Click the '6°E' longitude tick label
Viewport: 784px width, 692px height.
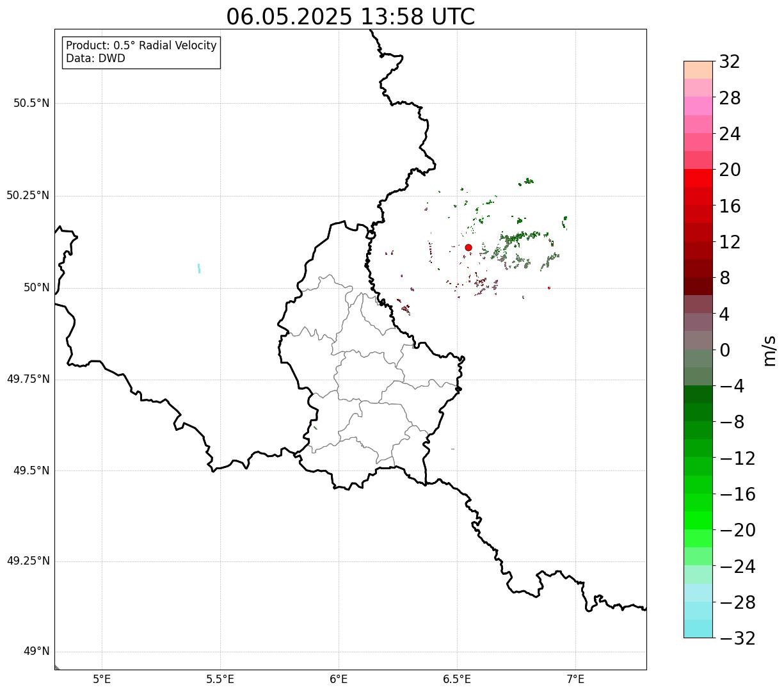tap(339, 680)
